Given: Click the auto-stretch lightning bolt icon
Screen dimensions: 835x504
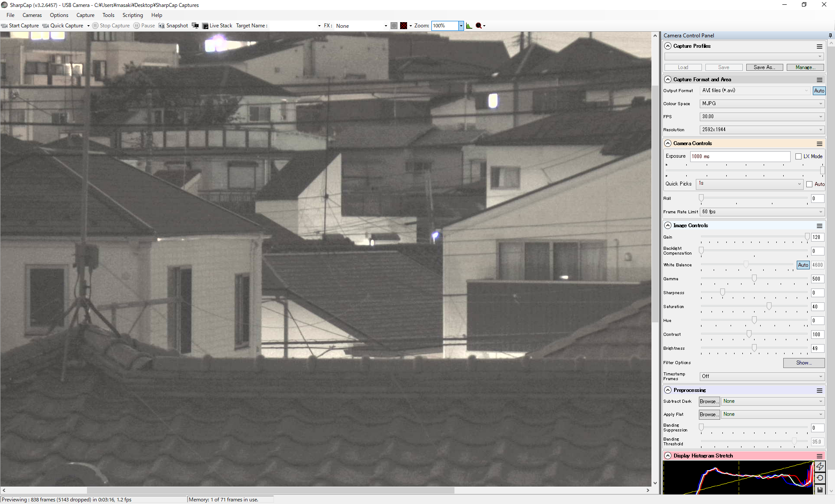Looking at the screenshot, I should (820, 466).
